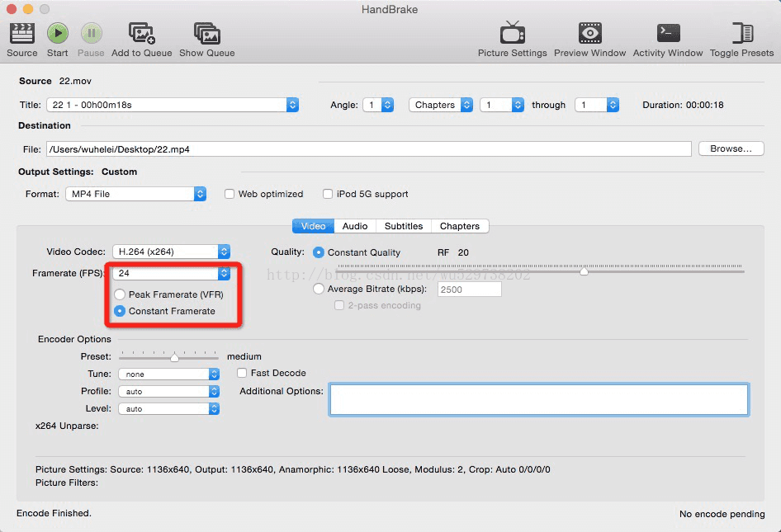The image size is (781, 532).
Task: Open the Profile dropdown set to auto
Action: coord(169,392)
